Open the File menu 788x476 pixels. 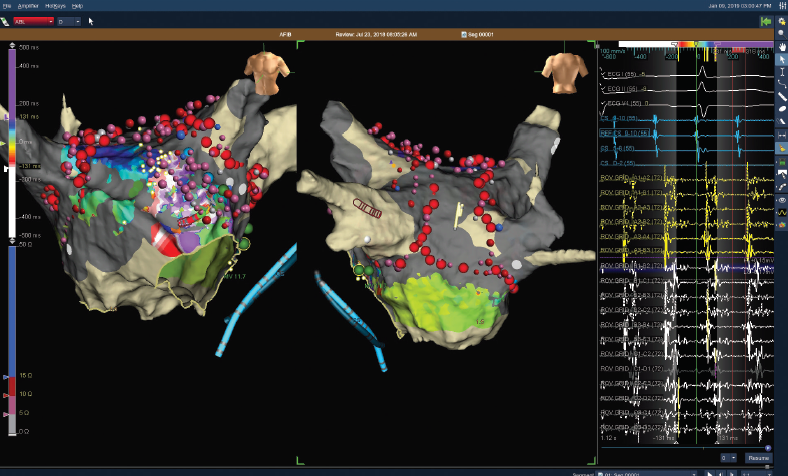click(7, 6)
